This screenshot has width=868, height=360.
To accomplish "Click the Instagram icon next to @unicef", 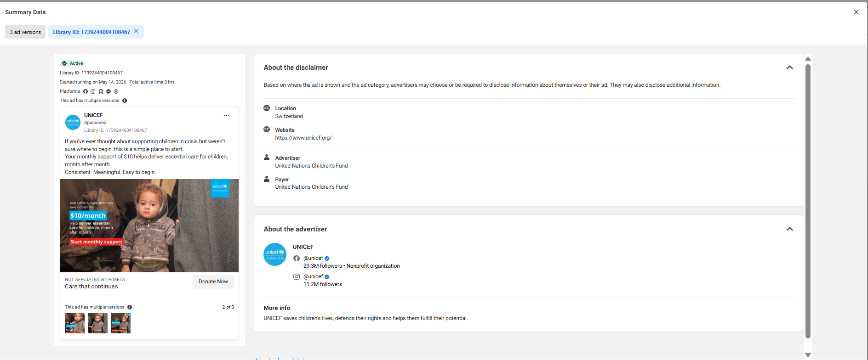I will pos(297,276).
